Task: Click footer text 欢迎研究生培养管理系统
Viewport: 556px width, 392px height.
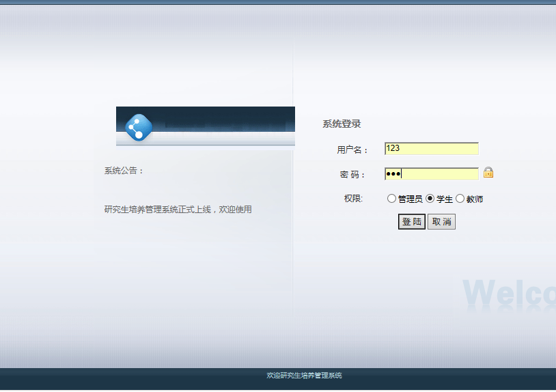Action: pyautogui.click(x=304, y=376)
